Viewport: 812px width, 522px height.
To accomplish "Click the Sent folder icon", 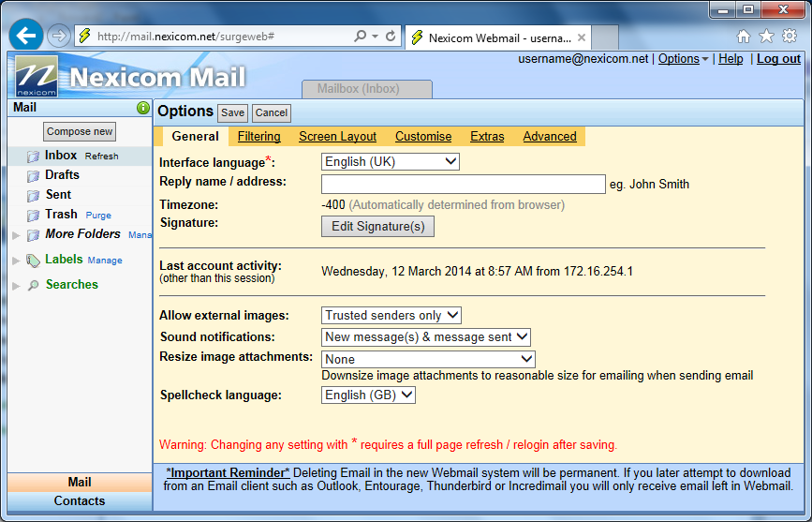I will 33,196.
